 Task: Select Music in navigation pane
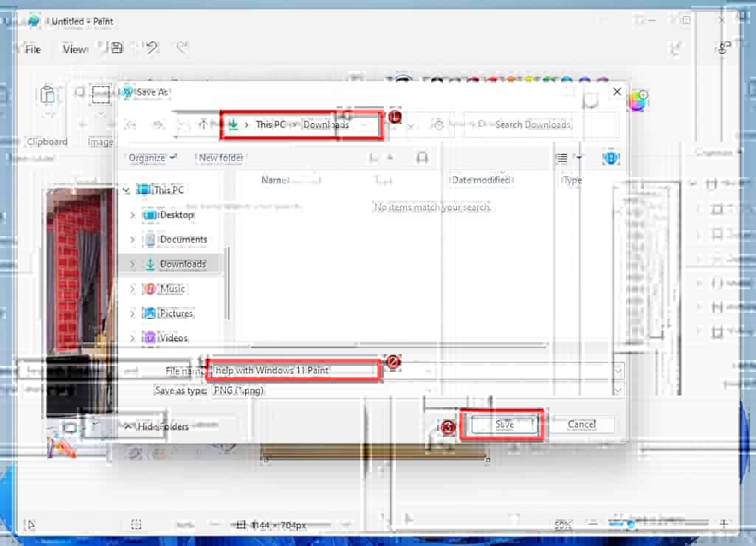click(172, 288)
